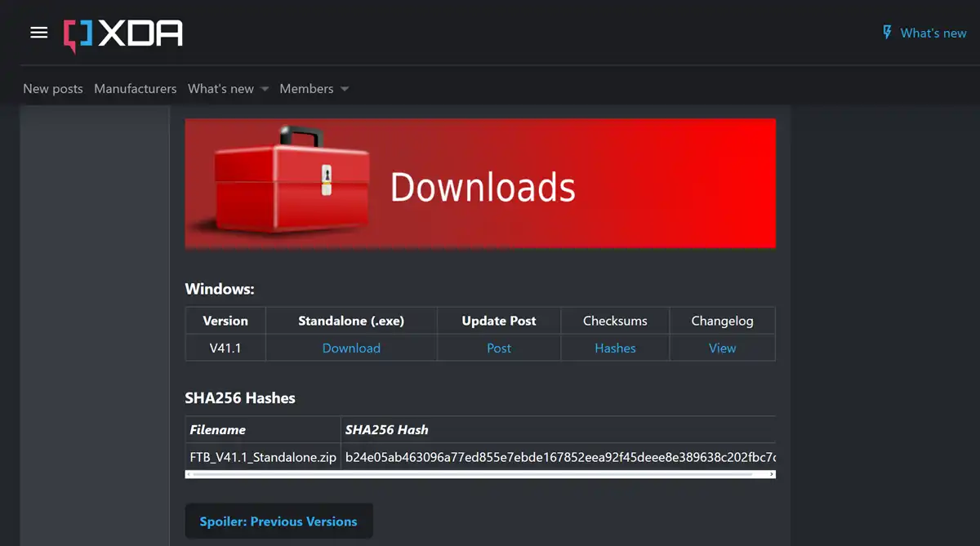Click the Download link for V41.1
This screenshot has width=980, height=546.
(351, 348)
